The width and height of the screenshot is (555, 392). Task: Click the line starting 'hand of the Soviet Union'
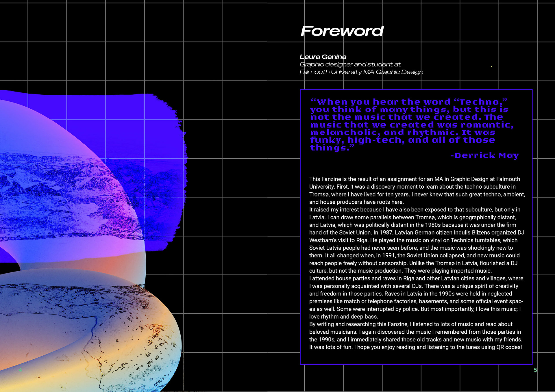pyautogui.click(x=417, y=233)
